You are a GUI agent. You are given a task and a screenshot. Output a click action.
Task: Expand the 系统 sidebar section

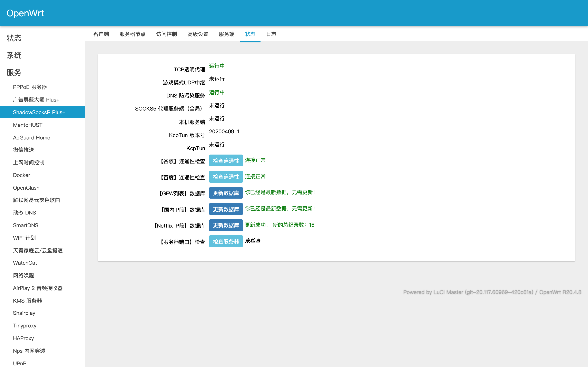[x=14, y=55]
